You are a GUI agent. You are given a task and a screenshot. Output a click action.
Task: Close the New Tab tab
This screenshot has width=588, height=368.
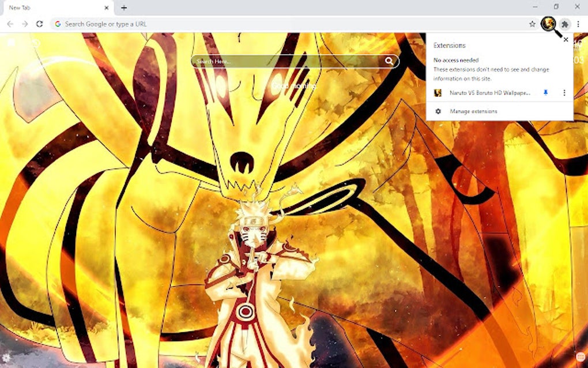107,7
